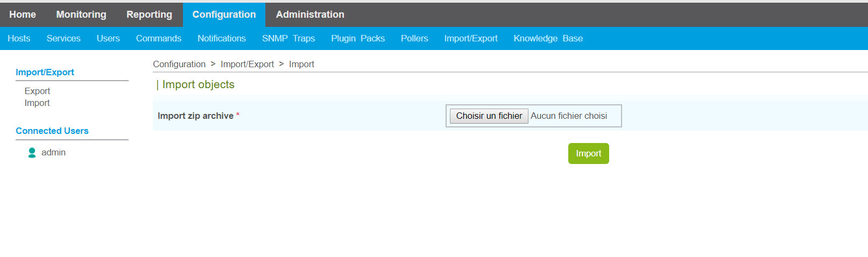The image size is (868, 257).
Task: Navigate to Plugin Packs
Action: pos(358,39)
